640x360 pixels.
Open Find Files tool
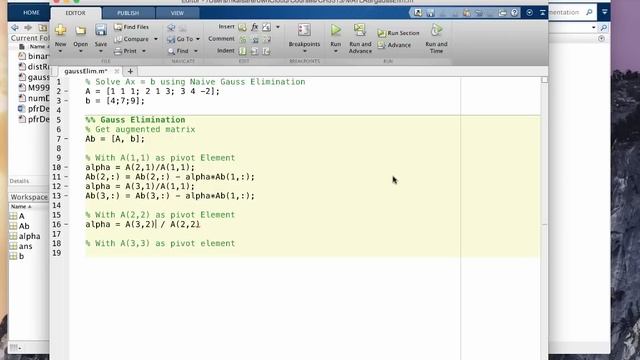tap(131, 27)
